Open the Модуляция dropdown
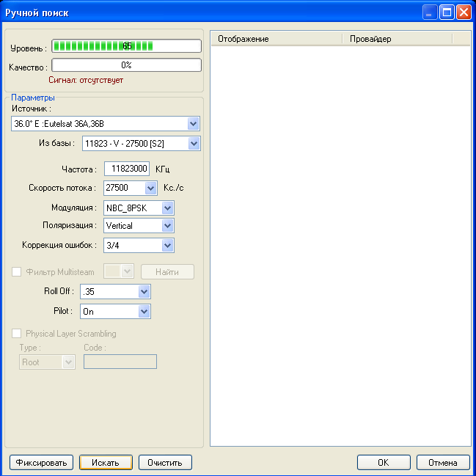 tap(167, 208)
